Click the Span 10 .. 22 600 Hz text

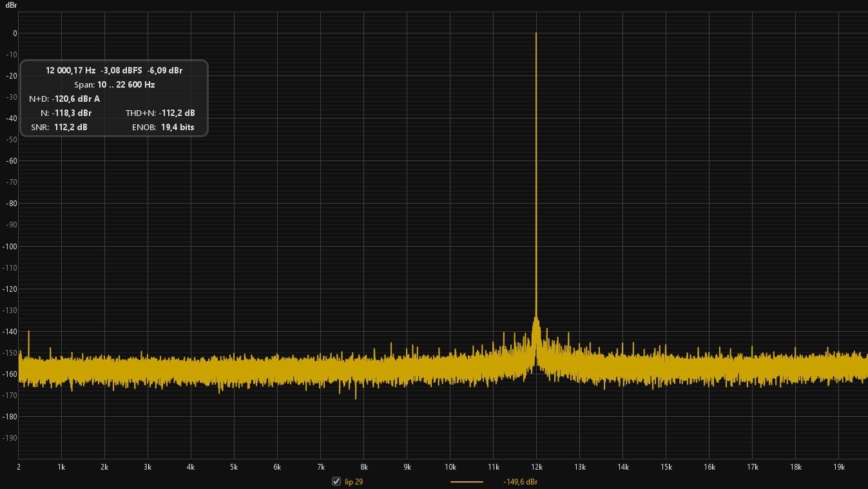pyautogui.click(x=115, y=84)
